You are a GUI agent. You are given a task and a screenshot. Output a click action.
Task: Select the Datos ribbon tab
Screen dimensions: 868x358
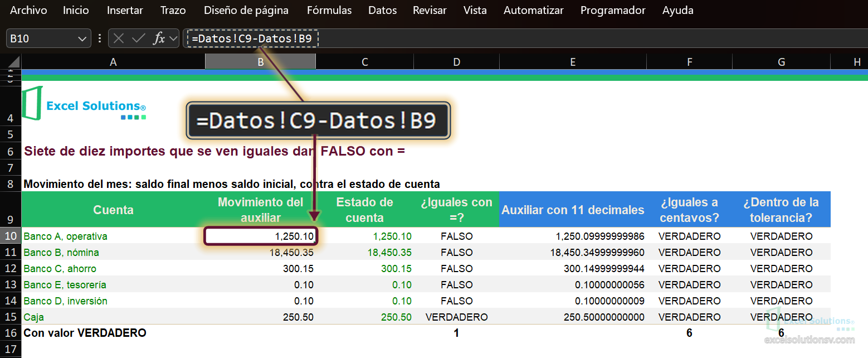pos(383,10)
